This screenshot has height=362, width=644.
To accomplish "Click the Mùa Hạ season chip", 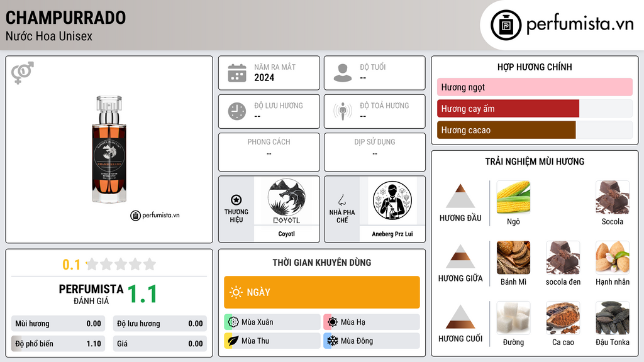I will tap(372, 322).
